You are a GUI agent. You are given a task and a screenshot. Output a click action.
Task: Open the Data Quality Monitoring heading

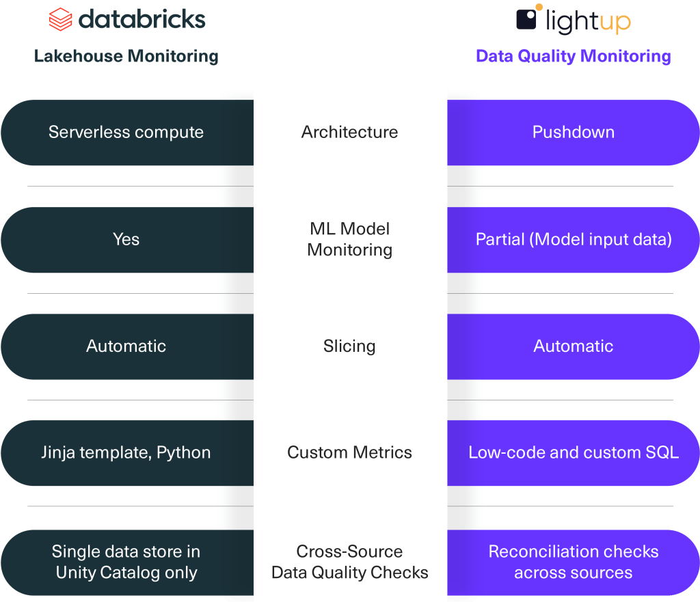point(574,56)
